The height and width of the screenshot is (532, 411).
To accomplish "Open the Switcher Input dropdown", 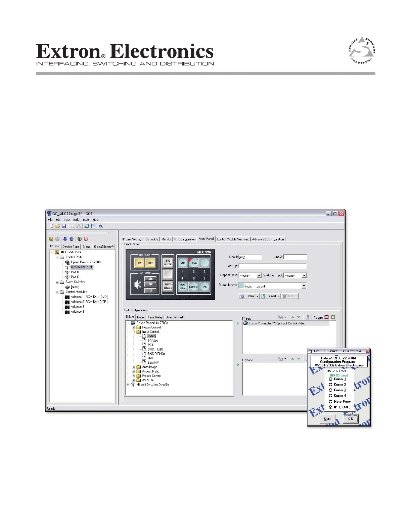I will [304, 275].
